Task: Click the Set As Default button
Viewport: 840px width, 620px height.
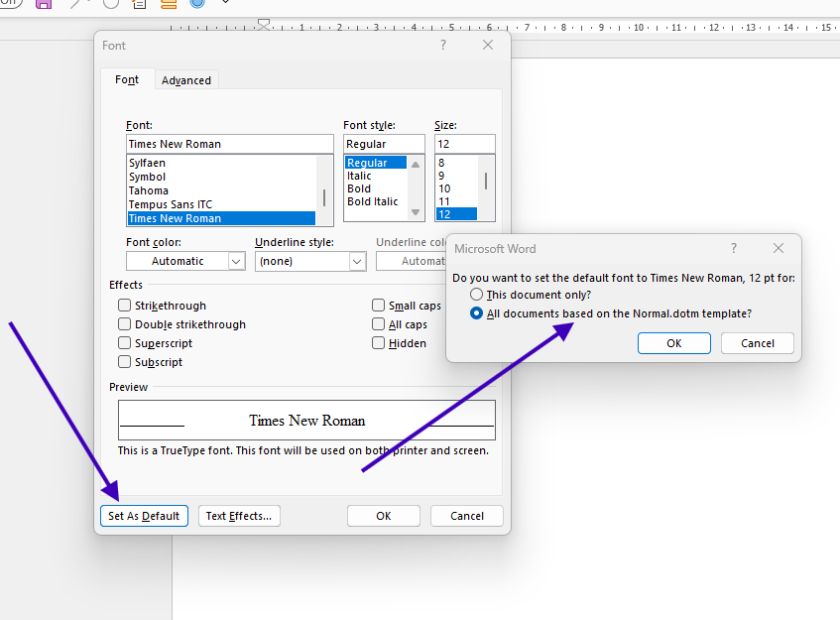Action: click(144, 516)
